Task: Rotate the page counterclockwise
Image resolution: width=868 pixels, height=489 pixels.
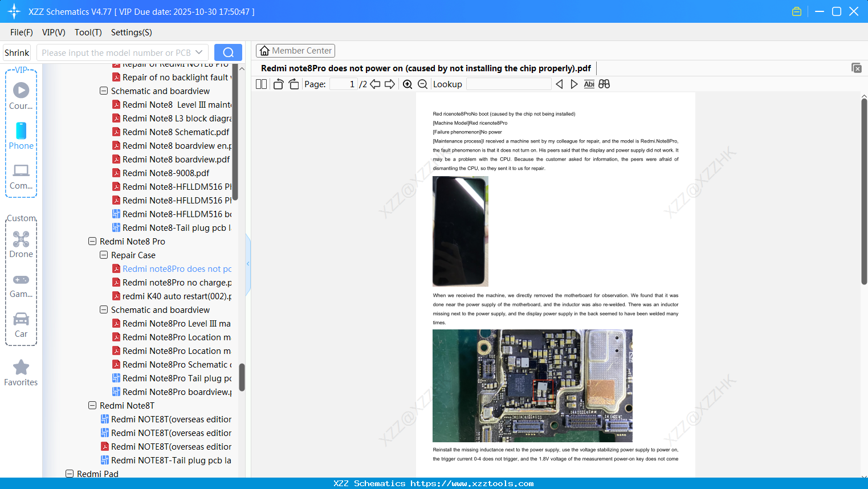Action: pos(278,84)
